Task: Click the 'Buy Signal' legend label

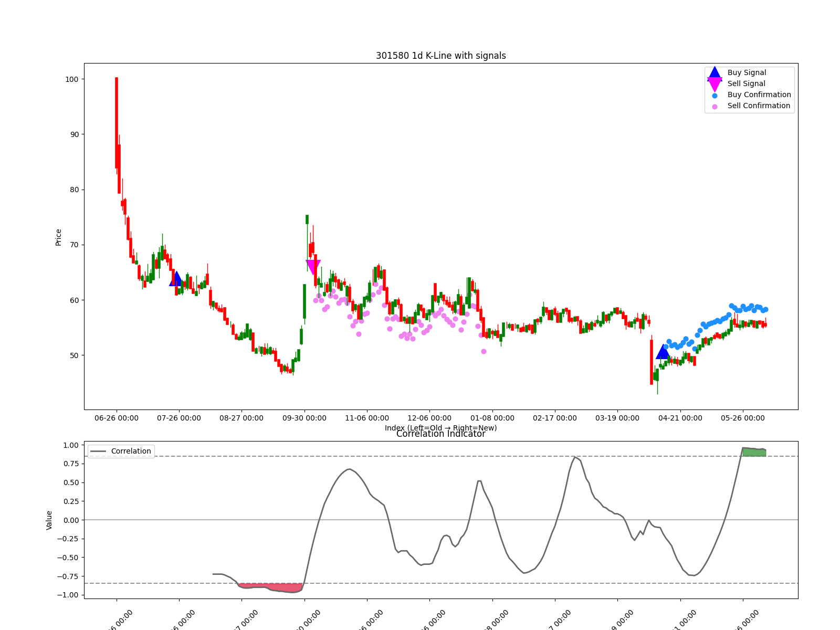Action: click(x=747, y=73)
